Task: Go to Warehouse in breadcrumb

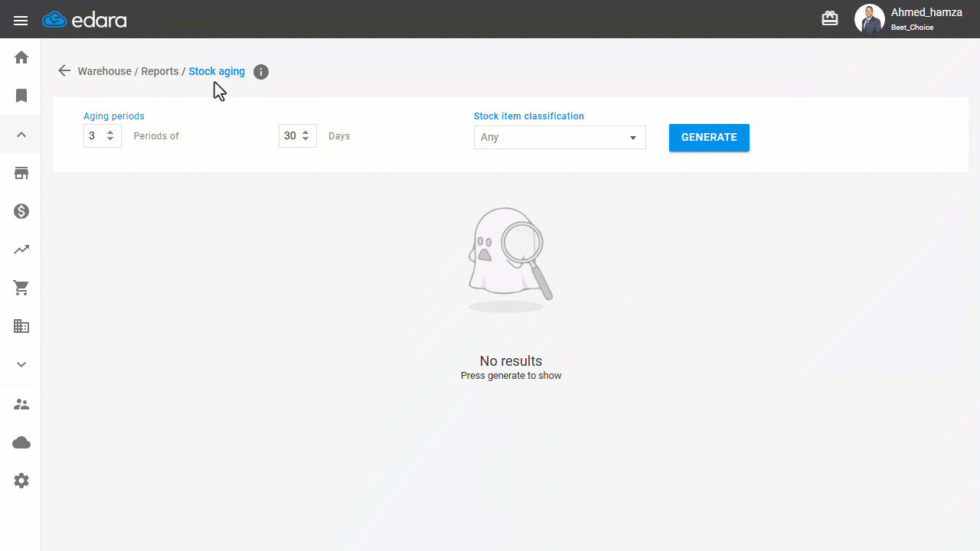Action: pos(104,71)
